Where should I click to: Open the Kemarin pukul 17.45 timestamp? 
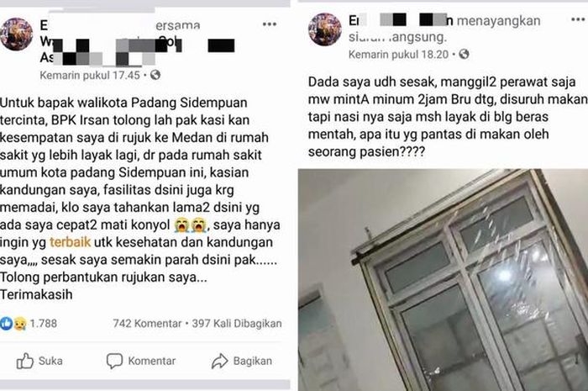[x=90, y=75]
